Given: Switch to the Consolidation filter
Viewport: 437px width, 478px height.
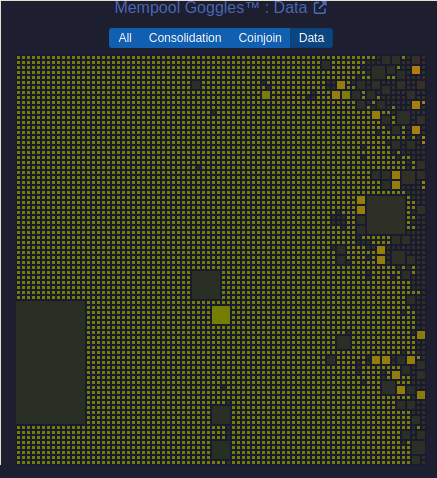Looking at the screenshot, I should coord(185,38).
